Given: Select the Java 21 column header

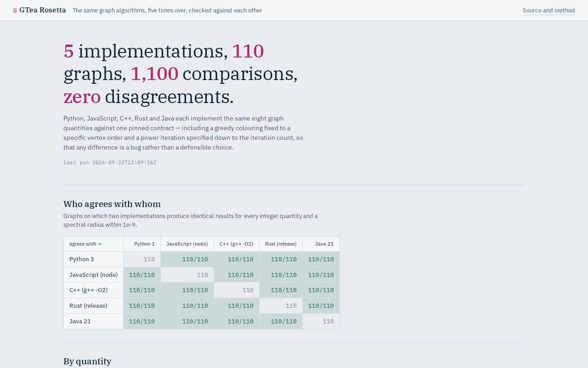Looking at the screenshot, I should (x=321, y=244).
